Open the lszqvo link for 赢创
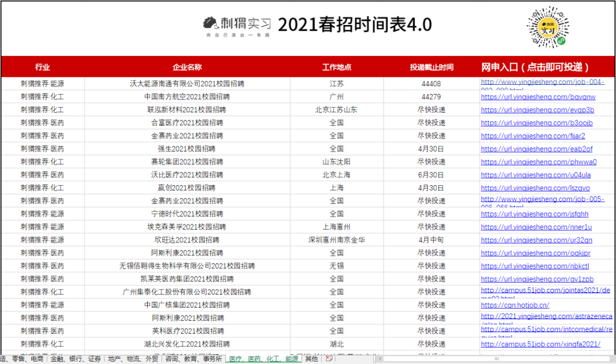 pos(535,188)
